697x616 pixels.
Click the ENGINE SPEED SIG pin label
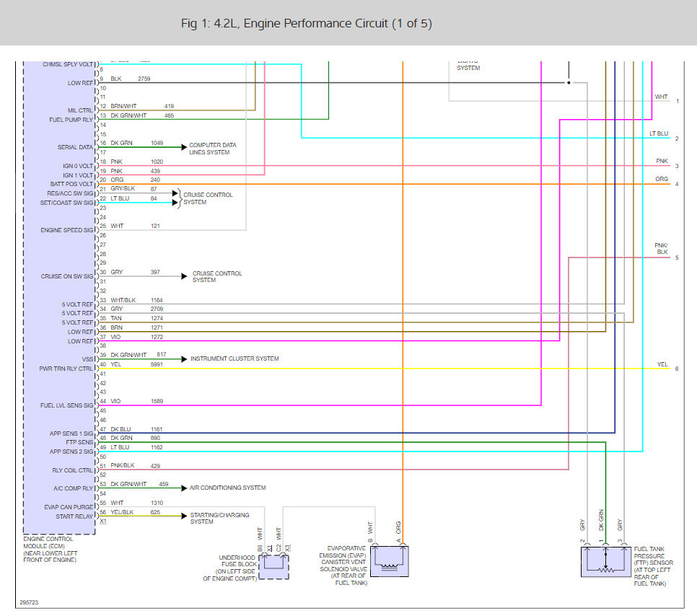pos(67,230)
